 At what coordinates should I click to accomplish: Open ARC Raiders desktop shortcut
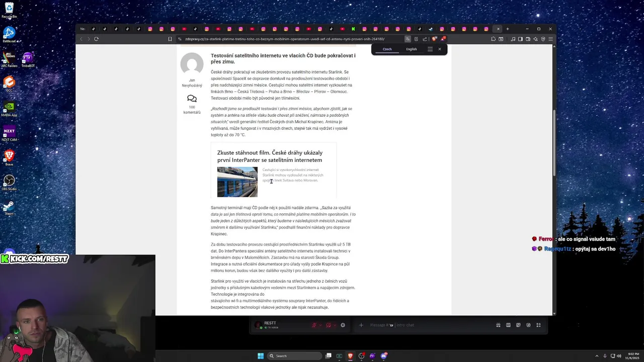(9, 58)
